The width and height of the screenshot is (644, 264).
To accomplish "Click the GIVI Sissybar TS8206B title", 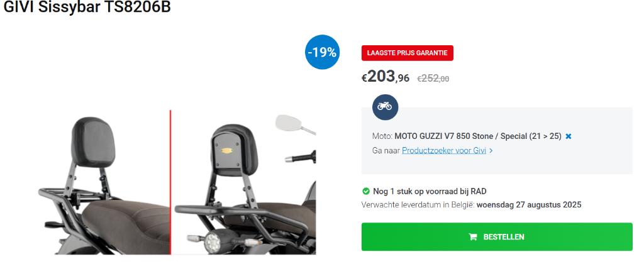I will coord(87,7).
